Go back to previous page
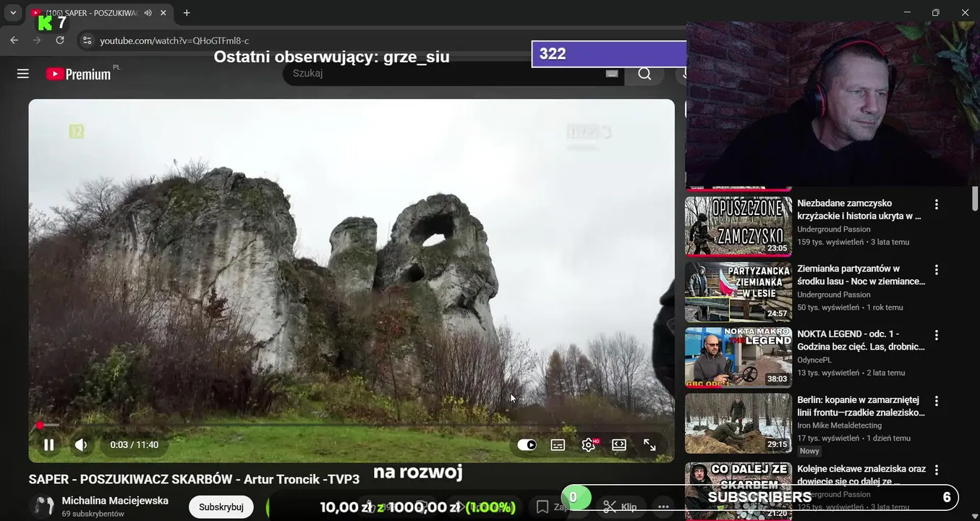 pyautogui.click(x=14, y=41)
